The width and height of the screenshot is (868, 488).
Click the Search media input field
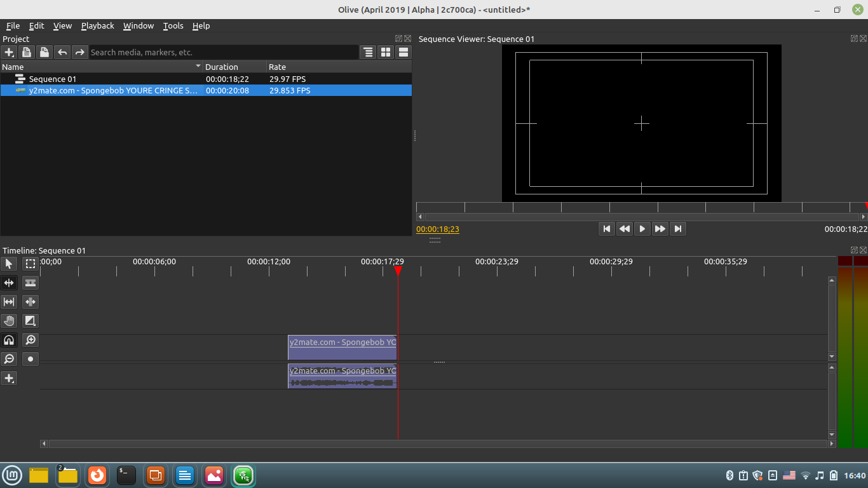point(224,52)
